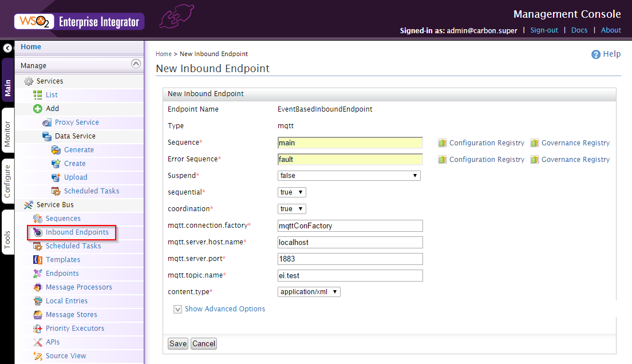The image size is (632, 364).
Task: Click Governance Registry icon beside Error Sequence
Action: pyautogui.click(x=535, y=160)
